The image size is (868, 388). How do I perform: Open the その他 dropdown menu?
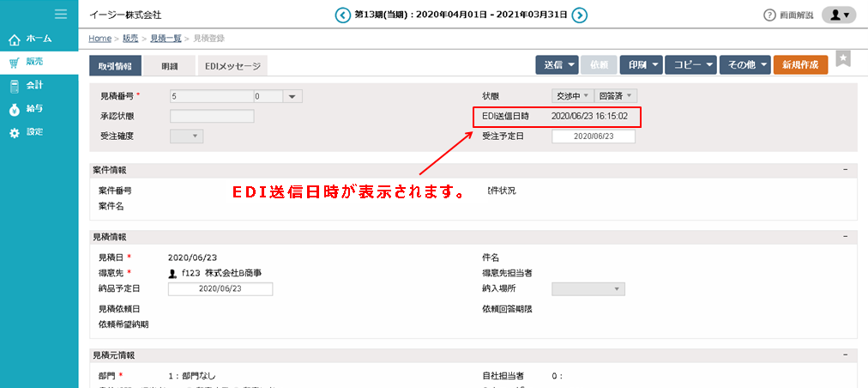pos(744,64)
